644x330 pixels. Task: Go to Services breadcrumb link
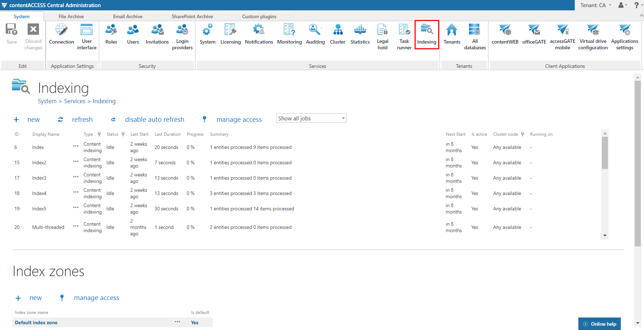[x=75, y=101]
